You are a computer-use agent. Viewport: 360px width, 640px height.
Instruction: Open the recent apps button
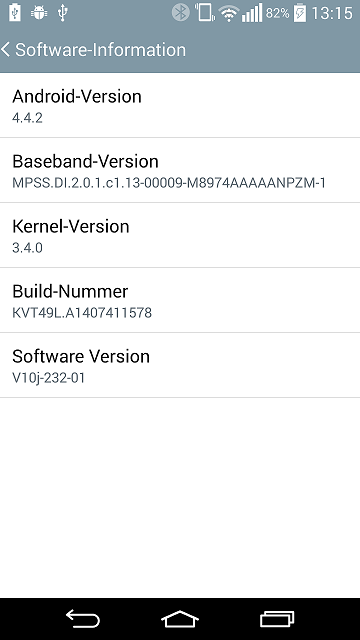(x=277, y=619)
